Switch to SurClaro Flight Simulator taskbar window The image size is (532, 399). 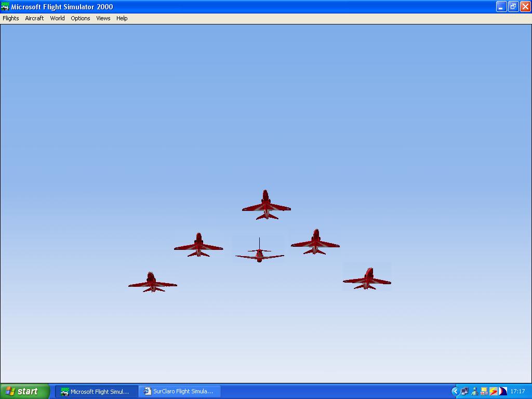click(x=180, y=392)
